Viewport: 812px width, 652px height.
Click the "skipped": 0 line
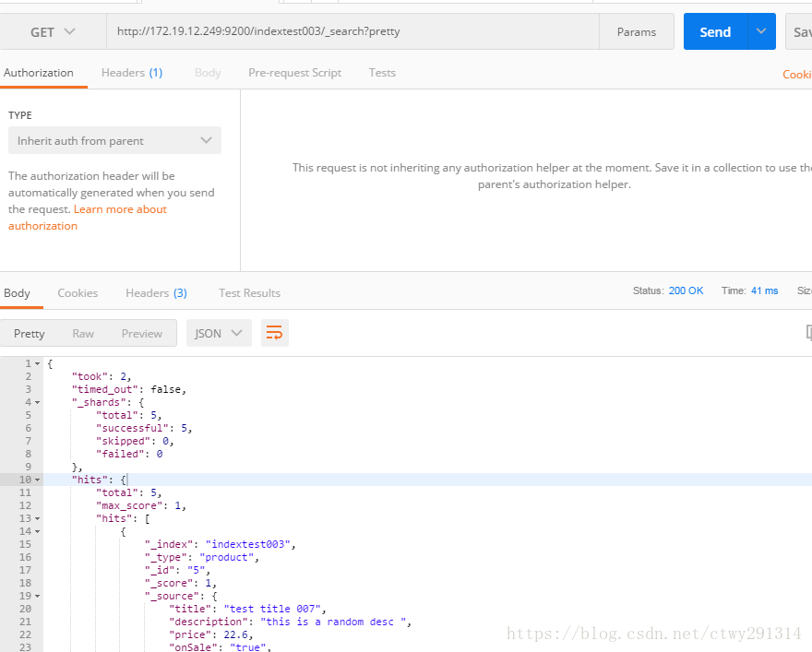[135, 442]
